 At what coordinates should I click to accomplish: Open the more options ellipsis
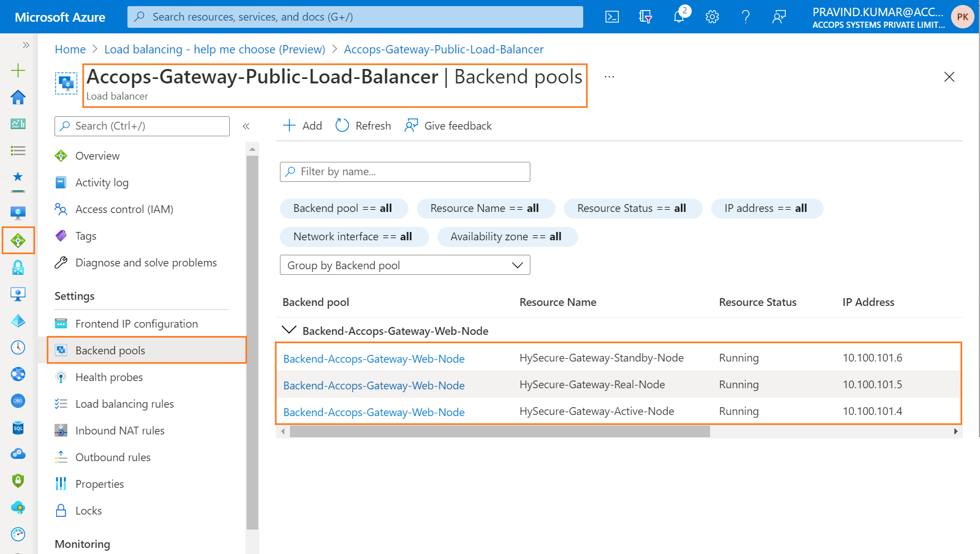[x=609, y=77]
